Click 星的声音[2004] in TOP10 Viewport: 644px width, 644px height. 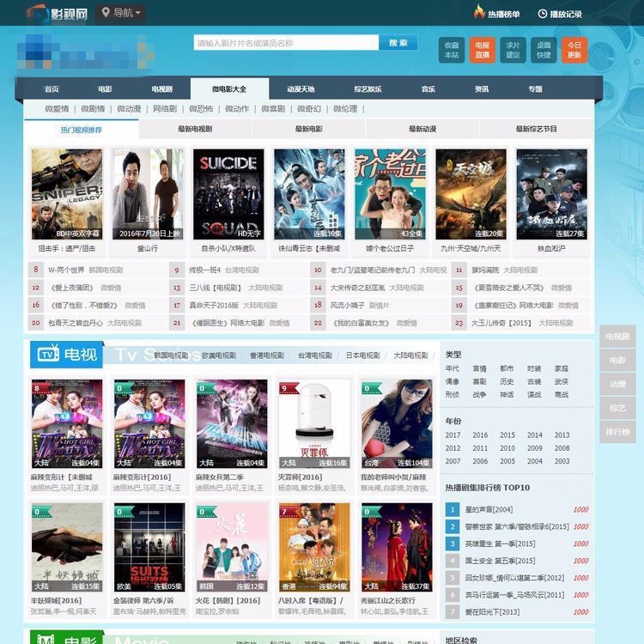point(489,510)
